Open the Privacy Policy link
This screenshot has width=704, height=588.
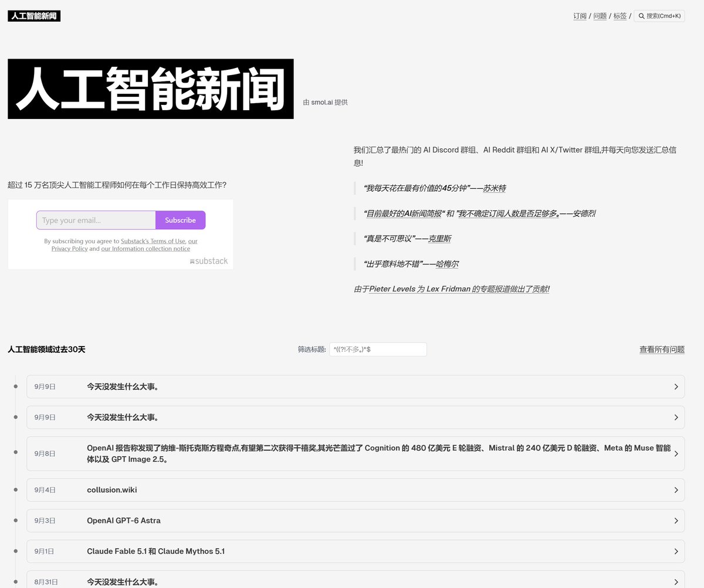69,249
